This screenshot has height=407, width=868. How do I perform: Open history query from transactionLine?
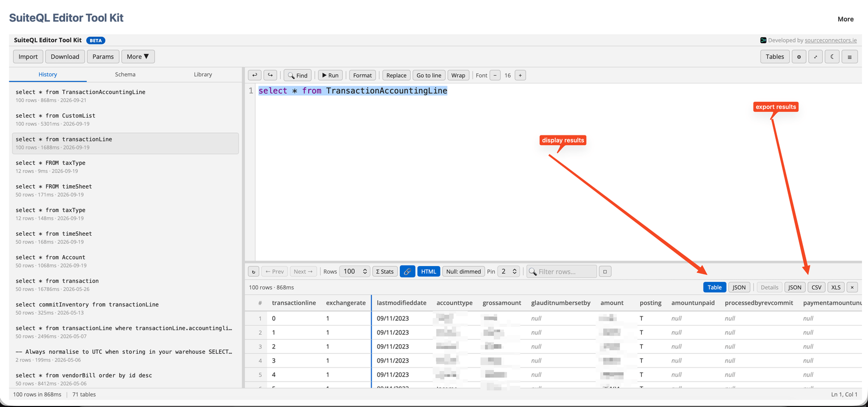[125, 143]
